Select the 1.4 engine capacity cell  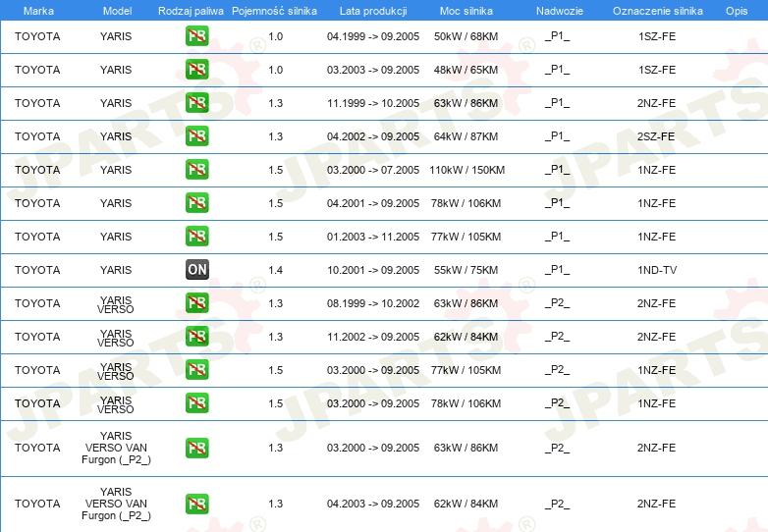point(275,270)
